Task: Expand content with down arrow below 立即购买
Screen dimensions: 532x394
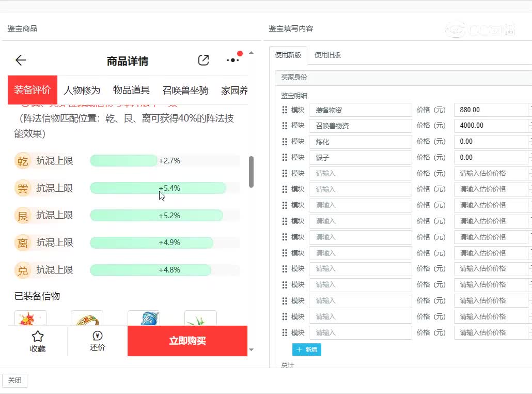Action: pyautogui.click(x=251, y=349)
